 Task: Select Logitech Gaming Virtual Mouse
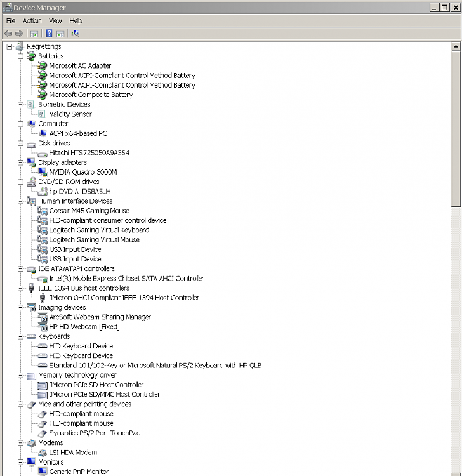(95, 240)
